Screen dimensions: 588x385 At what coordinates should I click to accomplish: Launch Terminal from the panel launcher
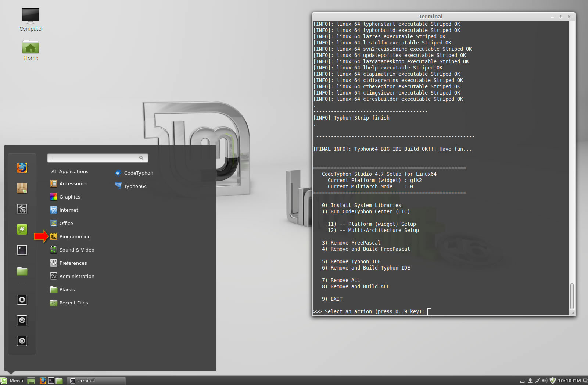pyautogui.click(x=51, y=381)
